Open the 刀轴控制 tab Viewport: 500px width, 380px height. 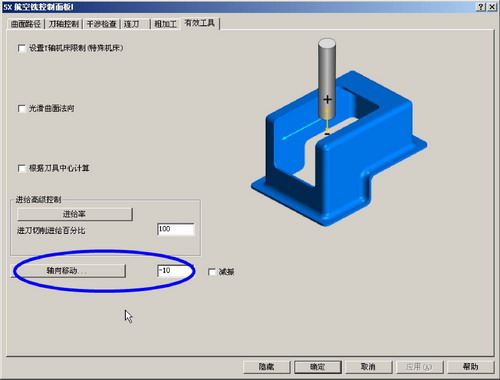(x=64, y=24)
